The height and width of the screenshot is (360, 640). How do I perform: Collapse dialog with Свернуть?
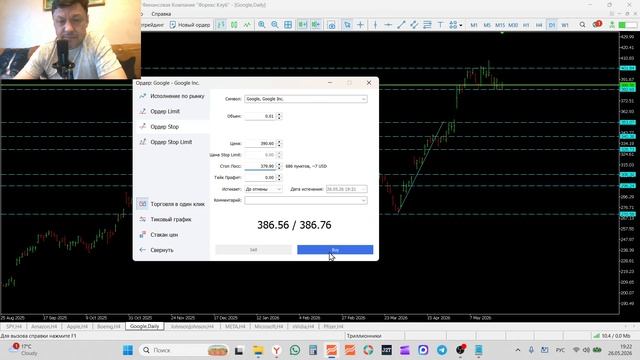click(x=172, y=250)
